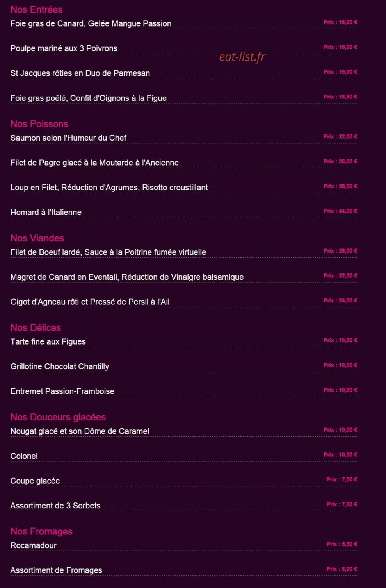Select Saumon selon l'Humeur du Chef

click(68, 138)
